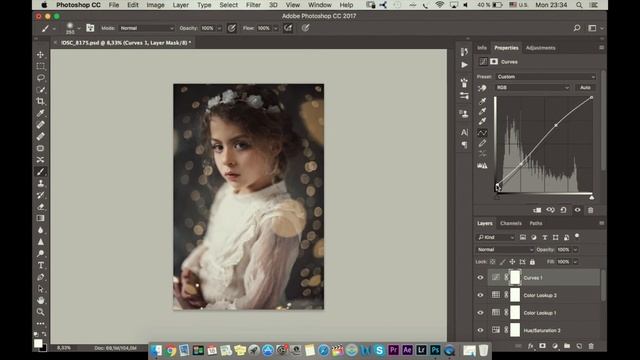This screenshot has height=360, width=640.
Task: Select the Rectangular Marquee tool
Action: (40, 66)
